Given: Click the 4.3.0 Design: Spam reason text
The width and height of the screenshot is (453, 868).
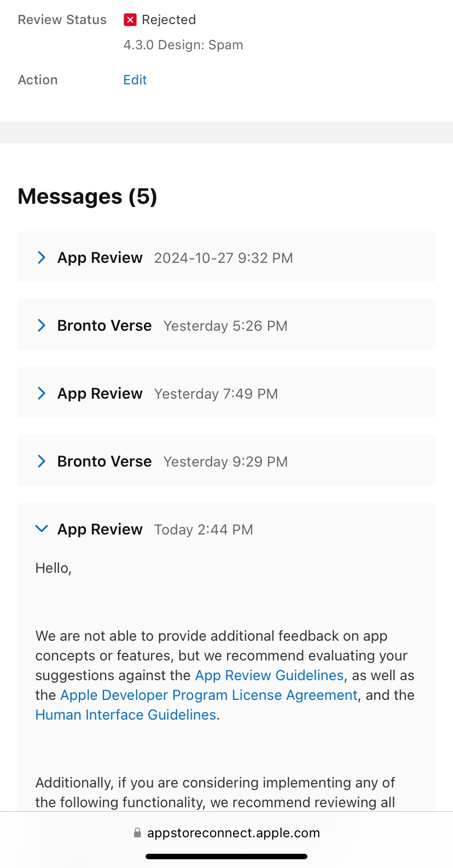Looking at the screenshot, I should click(183, 45).
